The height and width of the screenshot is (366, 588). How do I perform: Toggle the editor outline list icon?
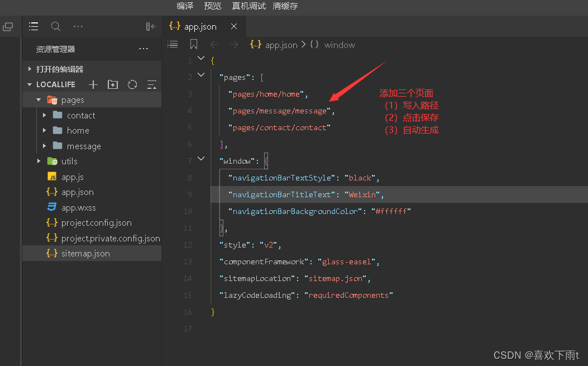pyautogui.click(x=173, y=45)
